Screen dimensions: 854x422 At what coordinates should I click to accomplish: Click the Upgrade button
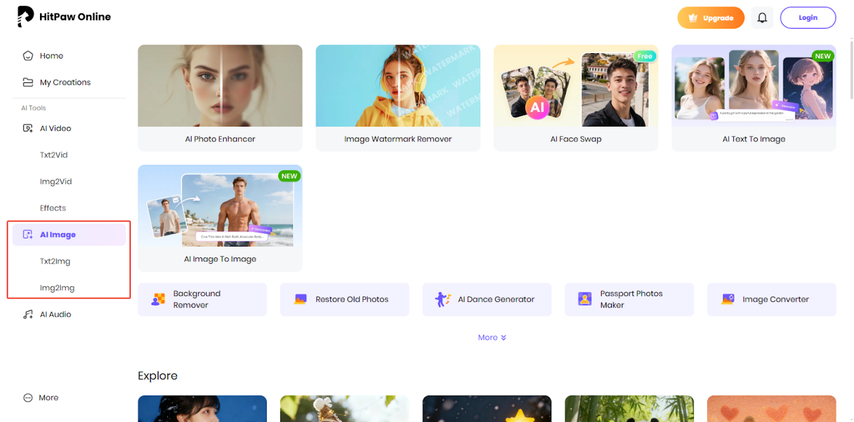point(711,18)
